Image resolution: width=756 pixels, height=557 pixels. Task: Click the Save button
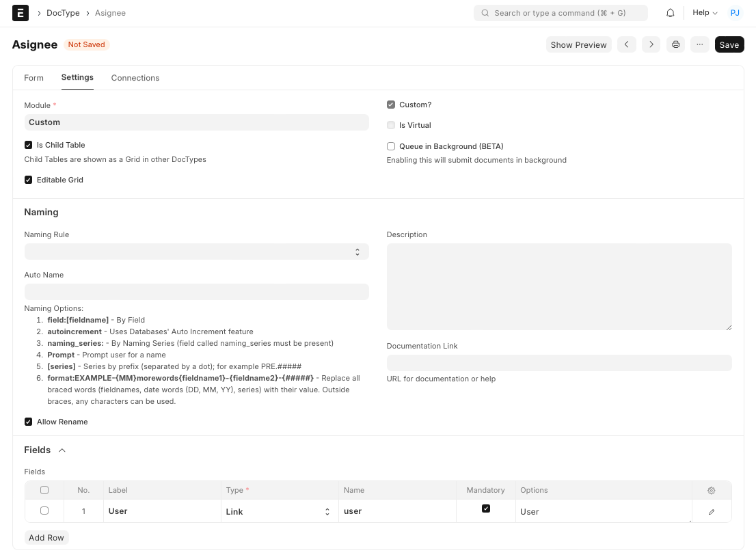(x=729, y=44)
